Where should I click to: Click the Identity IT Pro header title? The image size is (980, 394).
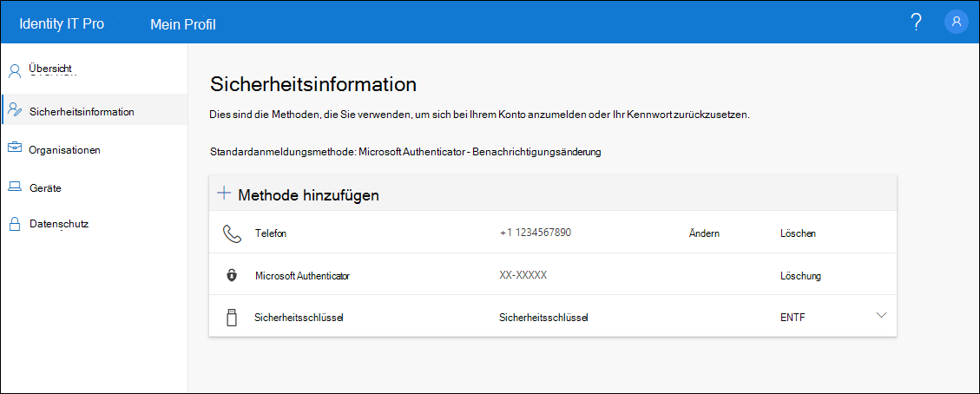coord(62,24)
